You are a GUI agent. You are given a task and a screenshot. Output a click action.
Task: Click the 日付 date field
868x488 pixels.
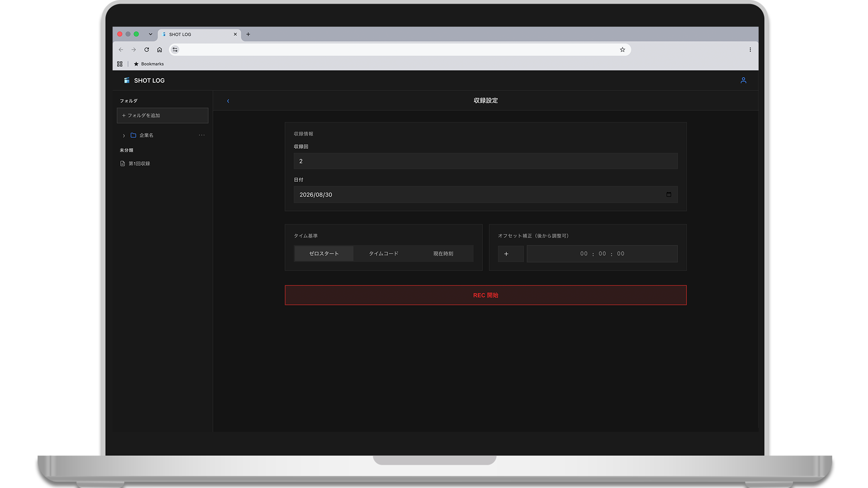point(486,195)
